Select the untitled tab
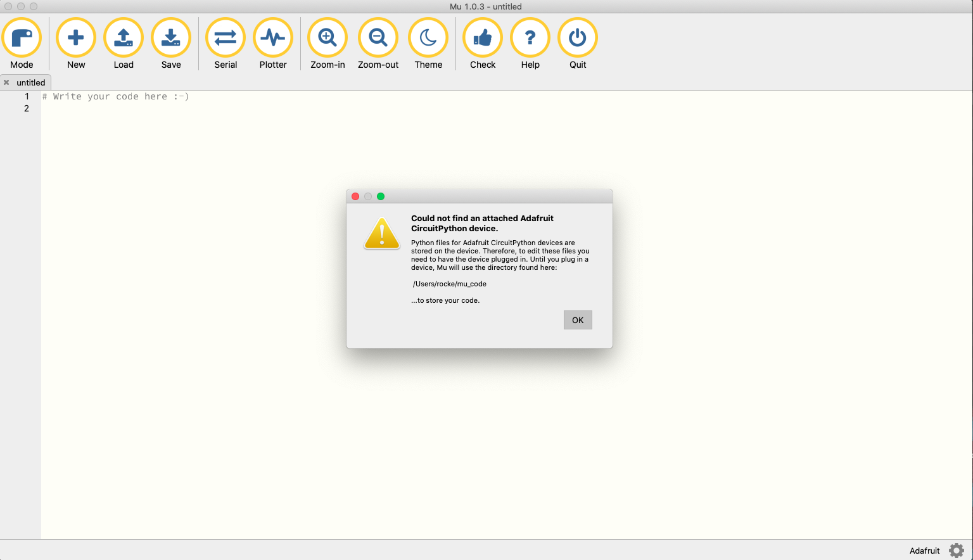The image size is (973, 560). click(x=30, y=82)
